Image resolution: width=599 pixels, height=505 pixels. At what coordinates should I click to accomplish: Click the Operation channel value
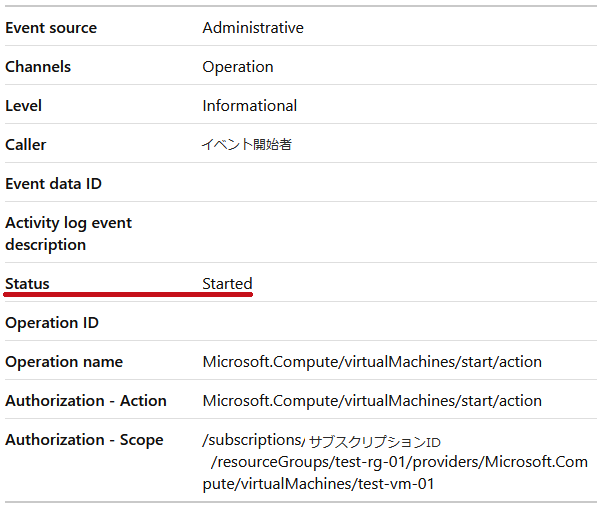(x=238, y=67)
